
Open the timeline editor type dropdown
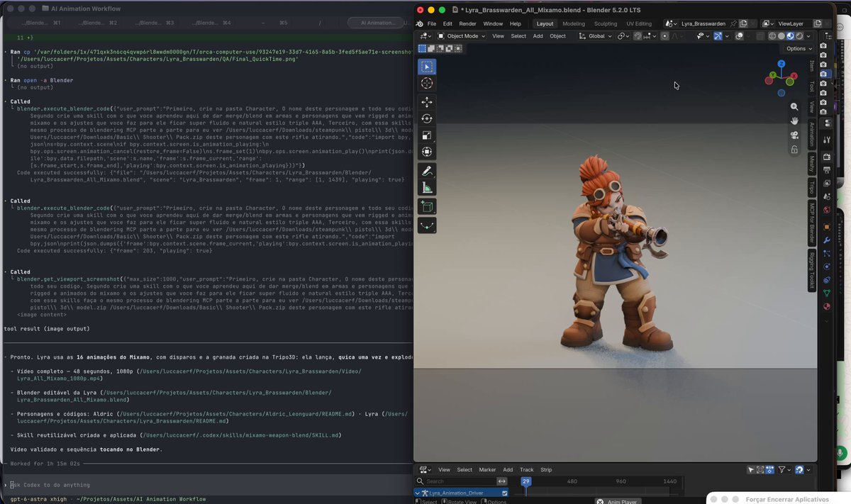[x=425, y=469]
